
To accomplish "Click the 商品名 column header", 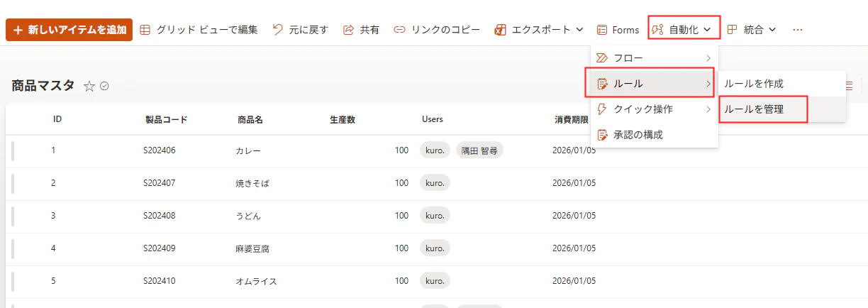I will pyautogui.click(x=250, y=119).
